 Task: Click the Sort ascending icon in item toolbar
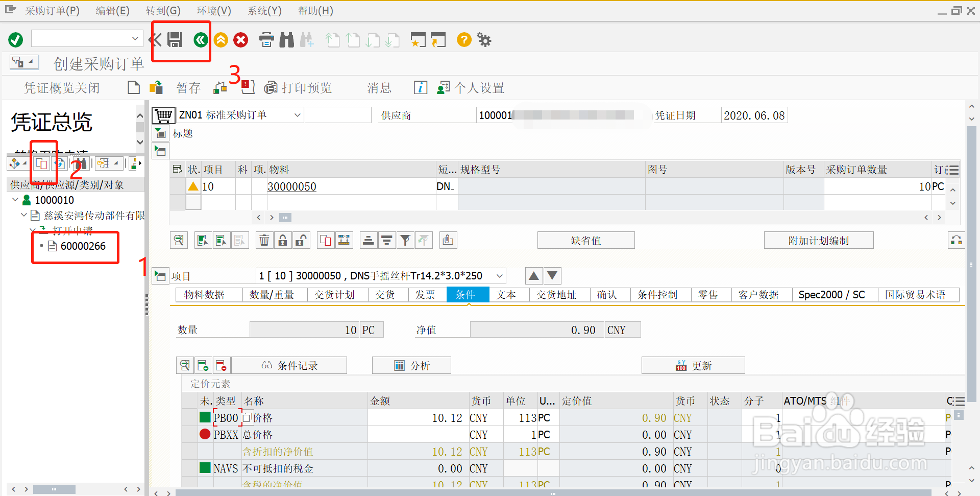point(369,240)
